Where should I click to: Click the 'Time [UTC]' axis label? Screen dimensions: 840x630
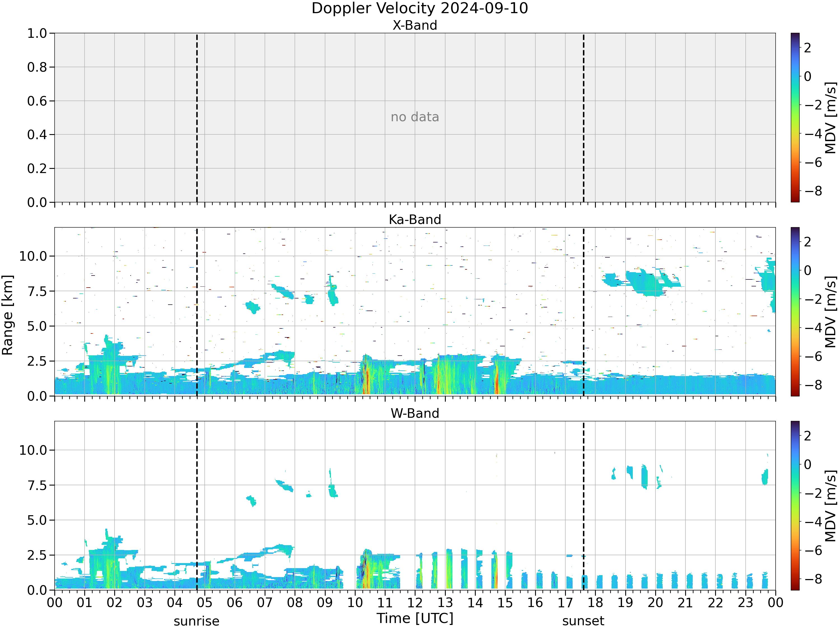pos(415,618)
